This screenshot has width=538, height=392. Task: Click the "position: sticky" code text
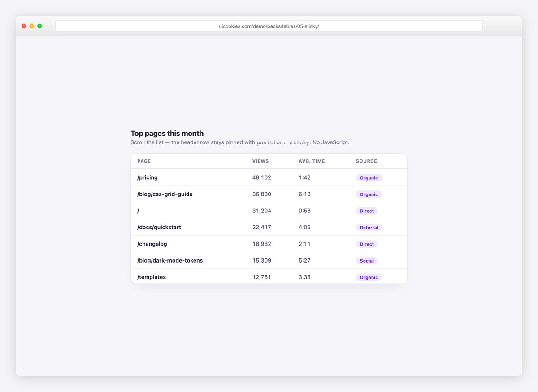283,142
